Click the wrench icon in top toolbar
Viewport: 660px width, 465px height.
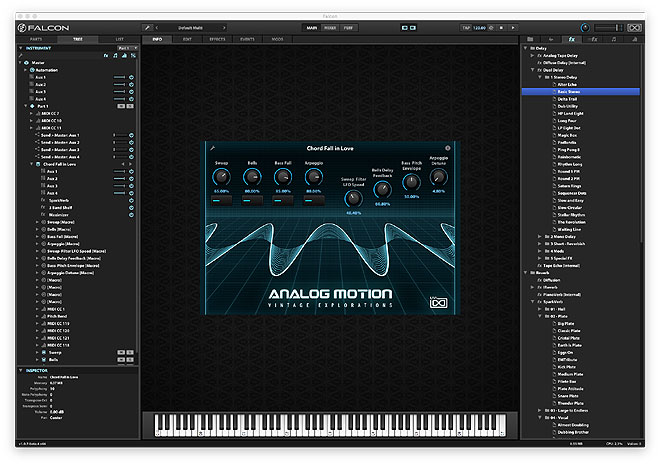[147, 28]
